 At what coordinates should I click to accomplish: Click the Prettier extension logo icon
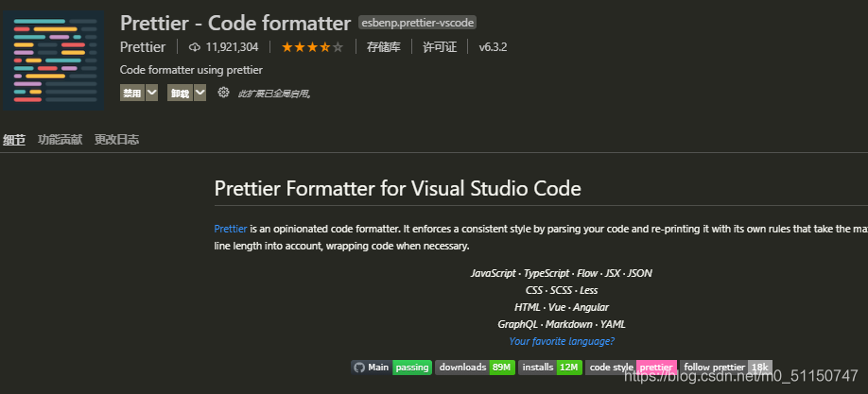[x=54, y=60]
